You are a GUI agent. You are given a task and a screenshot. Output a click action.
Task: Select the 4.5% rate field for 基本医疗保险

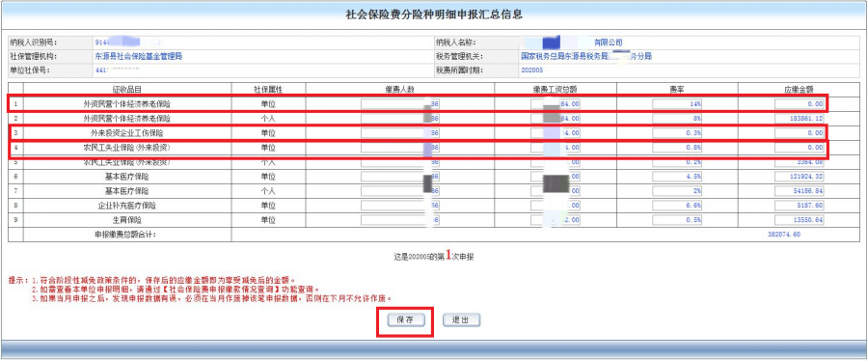(x=677, y=176)
